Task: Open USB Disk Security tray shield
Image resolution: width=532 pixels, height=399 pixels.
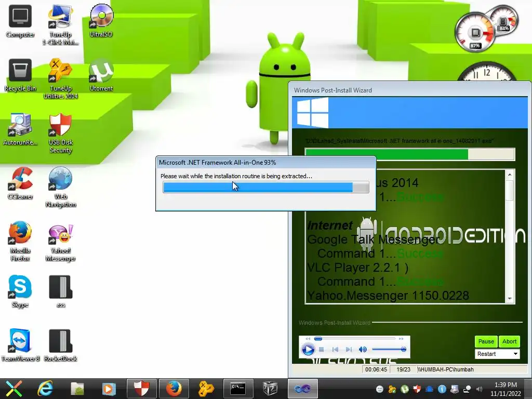Action: pos(417,389)
